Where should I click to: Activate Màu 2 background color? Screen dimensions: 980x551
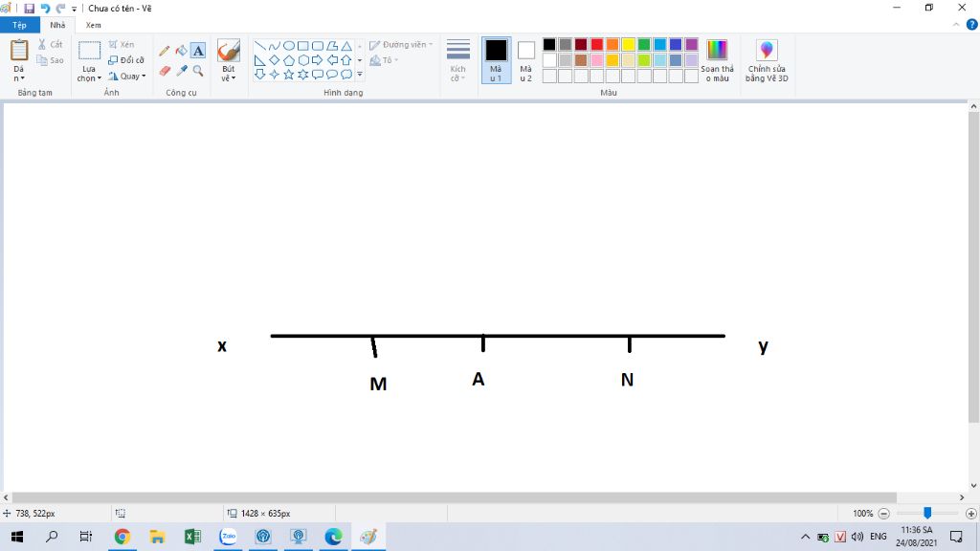click(526, 60)
